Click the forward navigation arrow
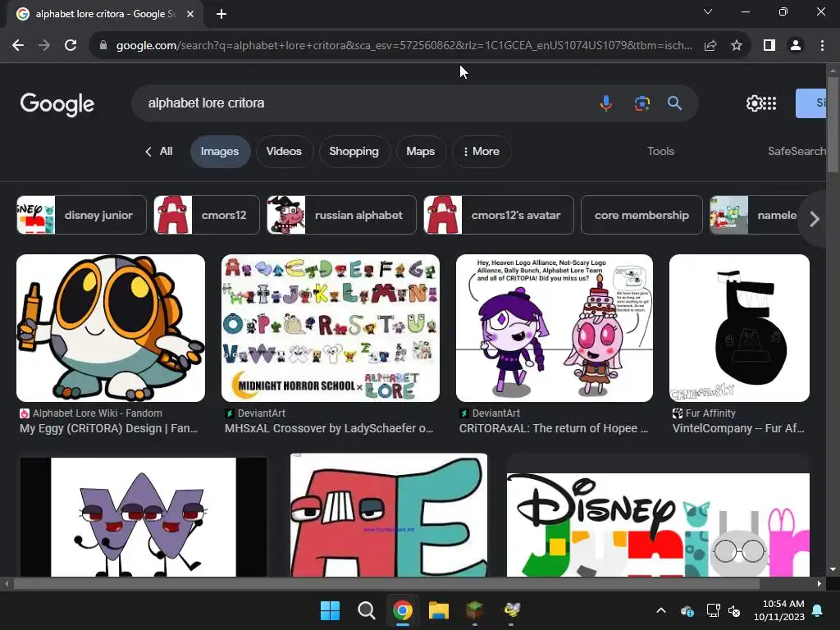This screenshot has width=840, height=630. click(x=44, y=46)
